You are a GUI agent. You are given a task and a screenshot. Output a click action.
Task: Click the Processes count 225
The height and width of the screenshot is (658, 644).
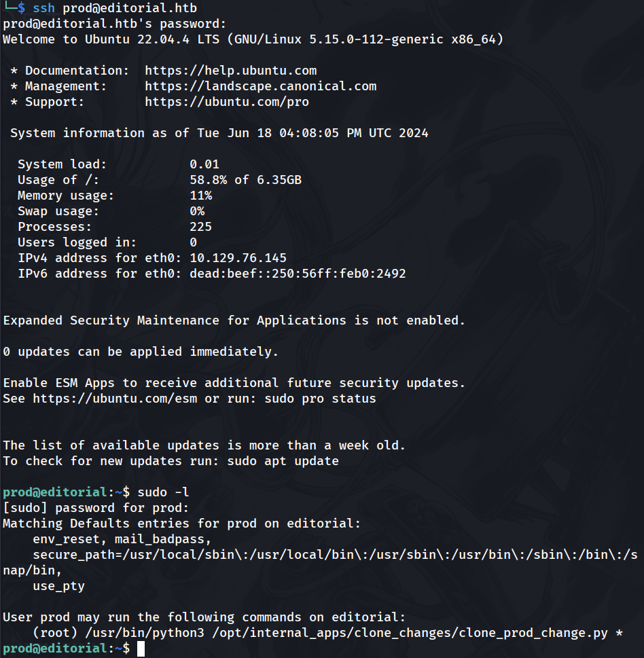point(200,227)
